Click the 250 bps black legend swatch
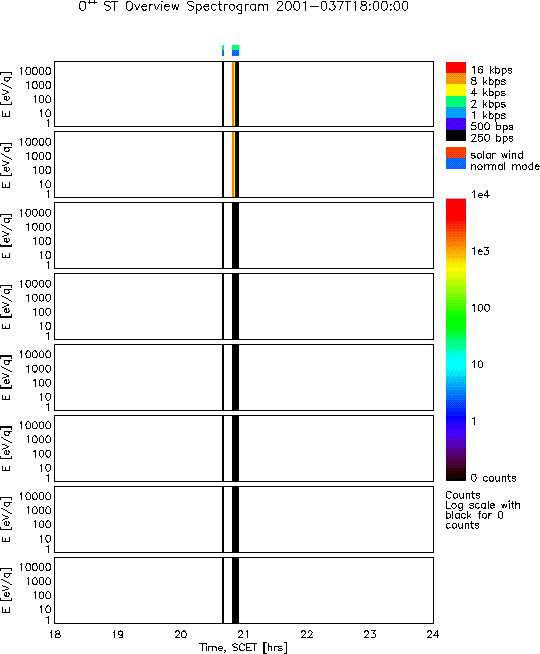Image resolution: width=540 pixels, height=654 pixels. pyautogui.click(x=456, y=136)
